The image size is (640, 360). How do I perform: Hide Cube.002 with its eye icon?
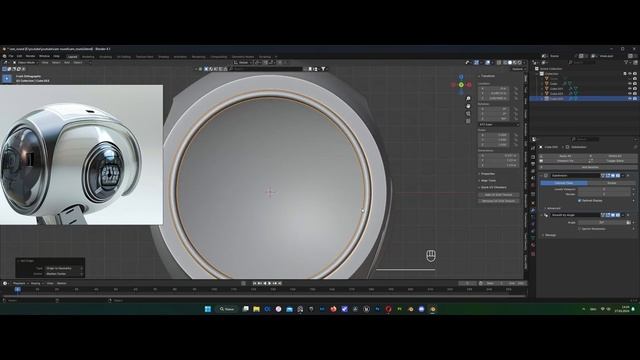[x=630, y=93]
